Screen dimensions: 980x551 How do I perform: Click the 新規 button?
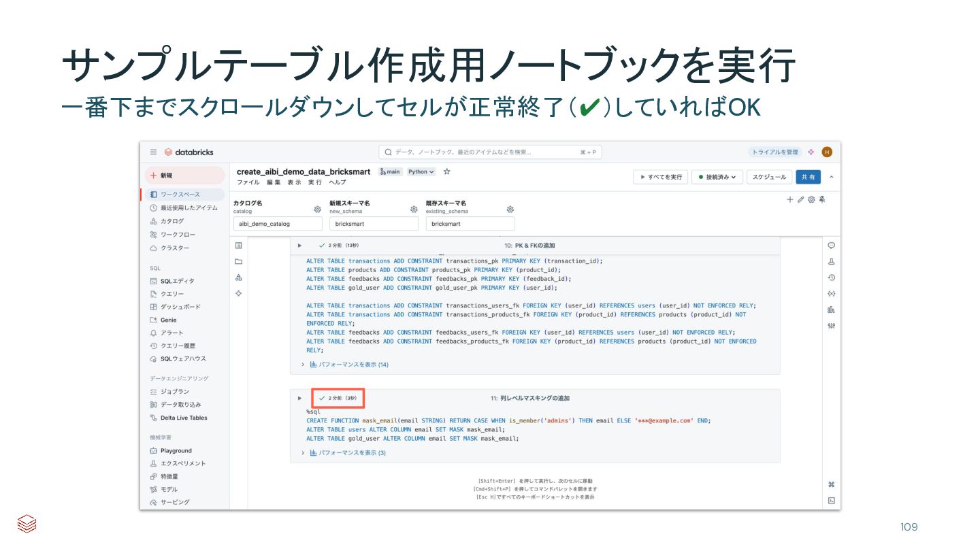tap(184, 176)
